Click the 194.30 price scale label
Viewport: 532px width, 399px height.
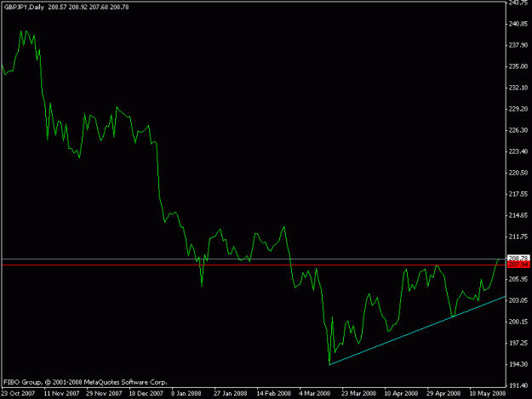tap(518, 364)
